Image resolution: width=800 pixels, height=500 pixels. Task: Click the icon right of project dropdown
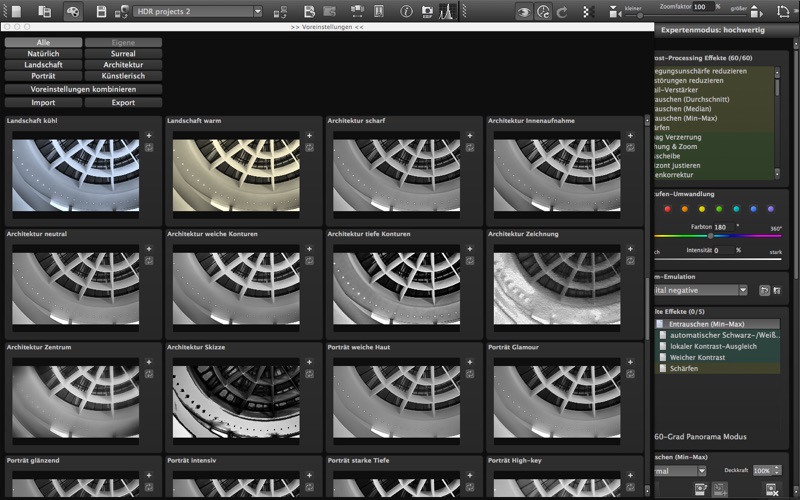[x=280, y=11]
